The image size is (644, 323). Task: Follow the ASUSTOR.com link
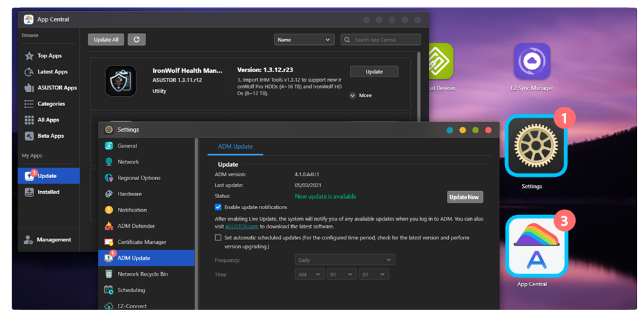point(241,226)
